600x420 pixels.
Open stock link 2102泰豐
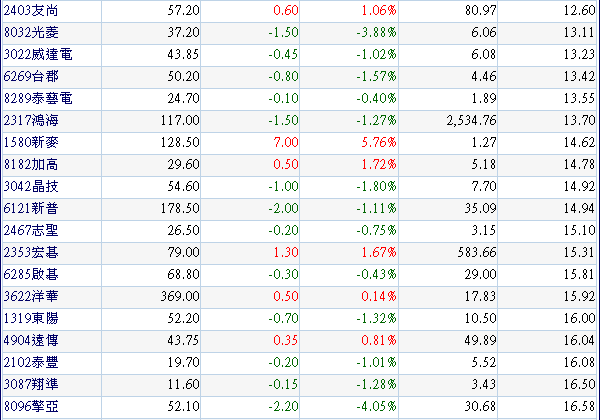coord(31,362)
